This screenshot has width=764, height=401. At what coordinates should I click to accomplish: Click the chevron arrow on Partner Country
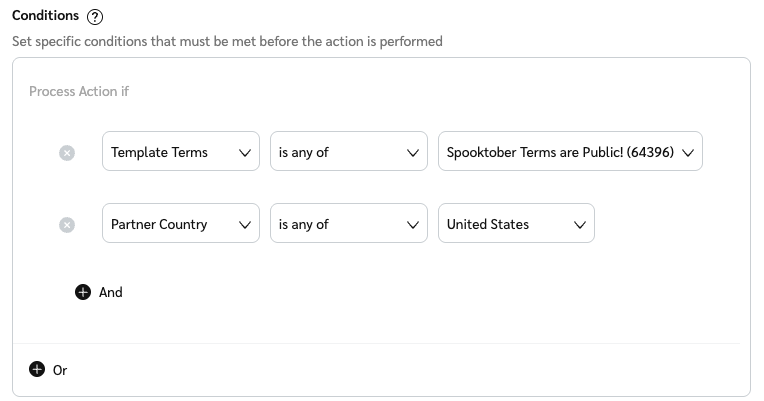[x=245, y=225]
